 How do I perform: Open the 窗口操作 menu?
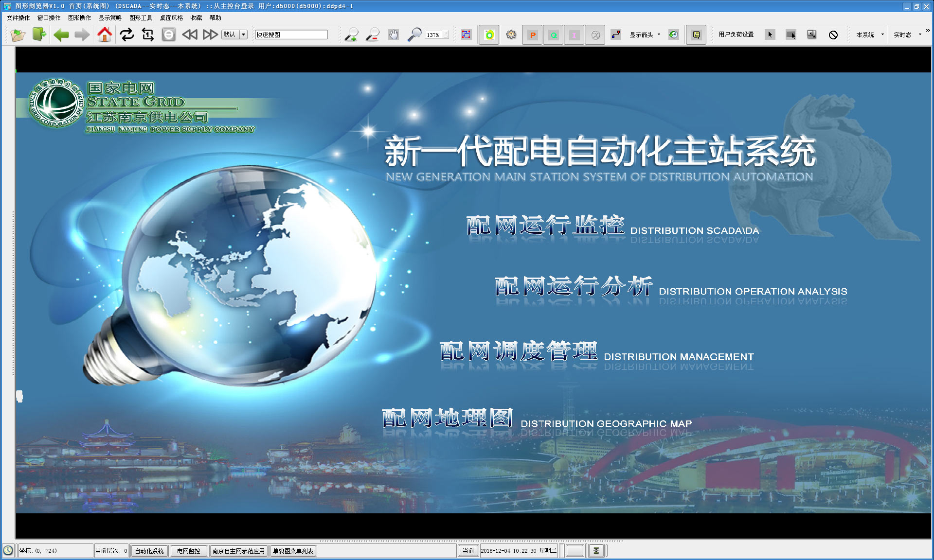(x=49, y=18)
